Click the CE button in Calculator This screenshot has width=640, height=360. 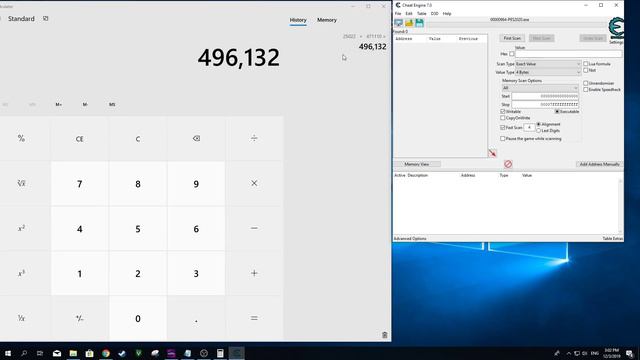(80, 138)
